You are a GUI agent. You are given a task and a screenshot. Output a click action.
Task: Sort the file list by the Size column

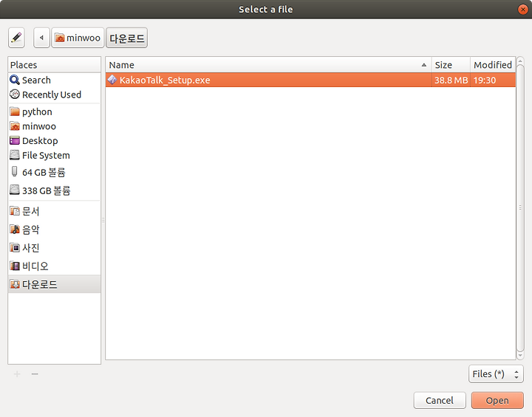pos(451,65)
